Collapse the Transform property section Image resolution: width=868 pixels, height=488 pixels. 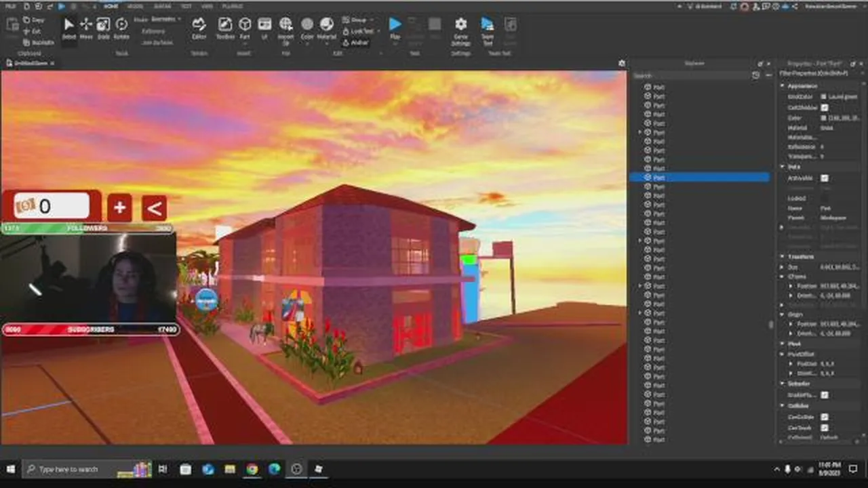coord(782,257)
